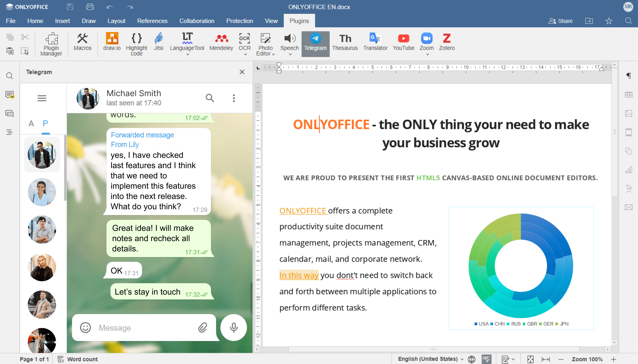Viewport: 638px width, 364px height.
Task: Click the attachment paperclip in message box
Action: click(x=203, y=327)
